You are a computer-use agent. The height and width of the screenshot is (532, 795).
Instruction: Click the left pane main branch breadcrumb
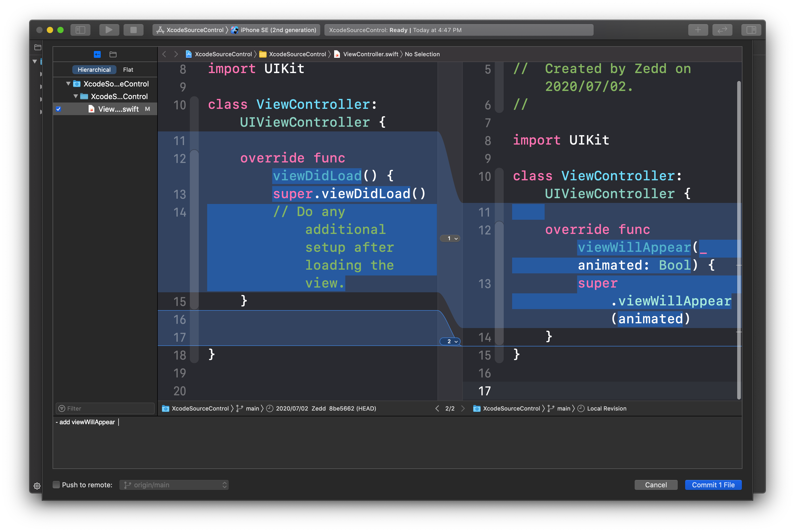pos(248,408)
